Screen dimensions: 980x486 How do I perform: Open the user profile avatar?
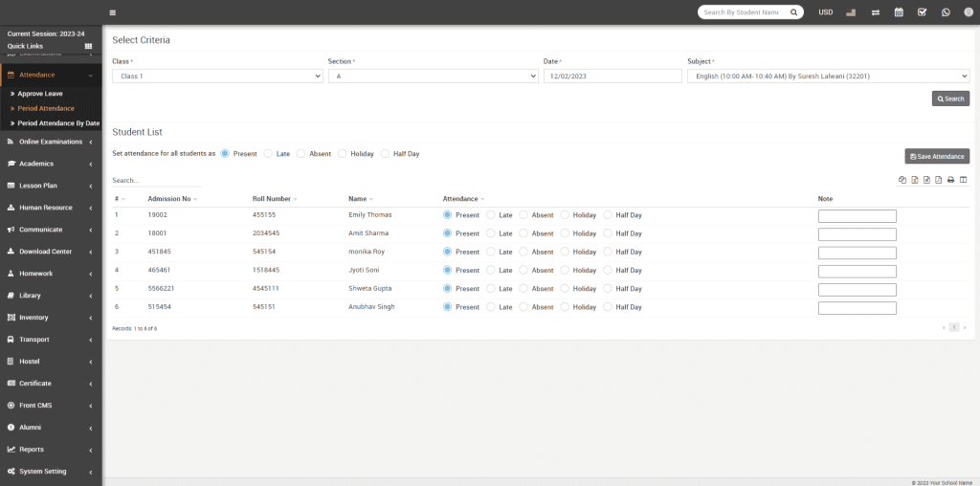[x=969, y=11]
